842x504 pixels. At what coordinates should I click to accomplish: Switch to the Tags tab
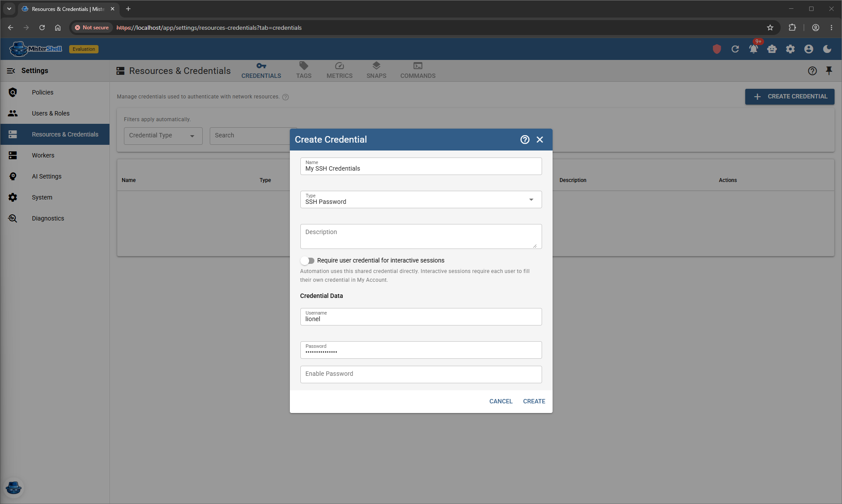tap(303, 70)
